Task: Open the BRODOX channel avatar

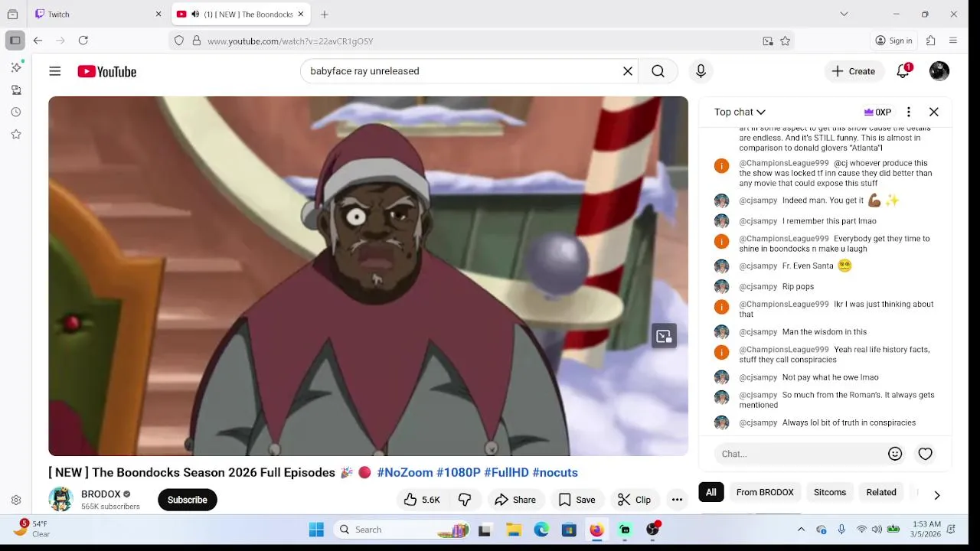Action: [x=60, y=499]
